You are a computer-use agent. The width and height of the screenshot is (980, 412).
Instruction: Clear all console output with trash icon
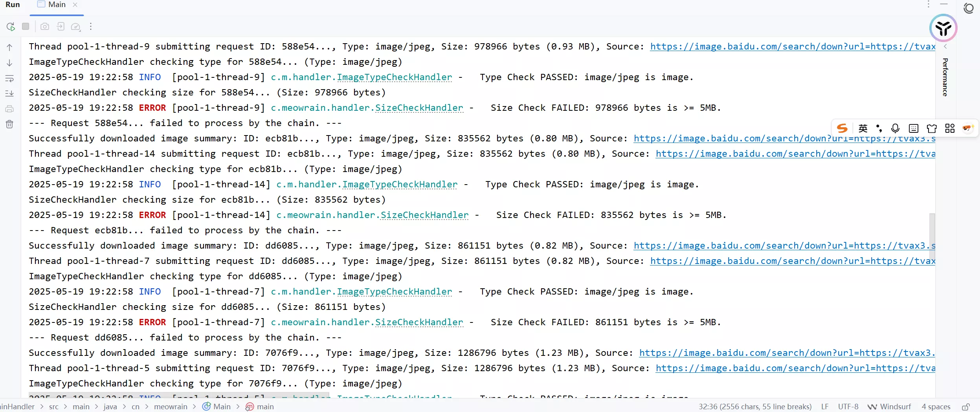9,125
